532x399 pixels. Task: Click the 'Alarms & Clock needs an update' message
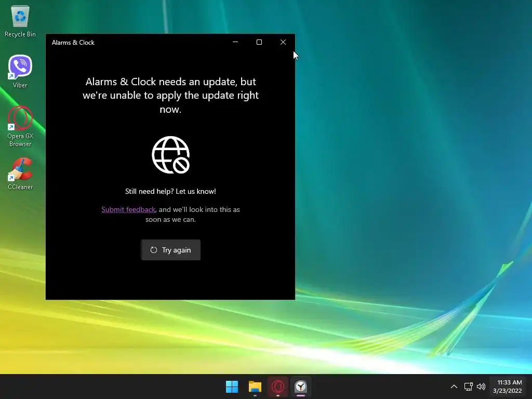pos(170,96)
